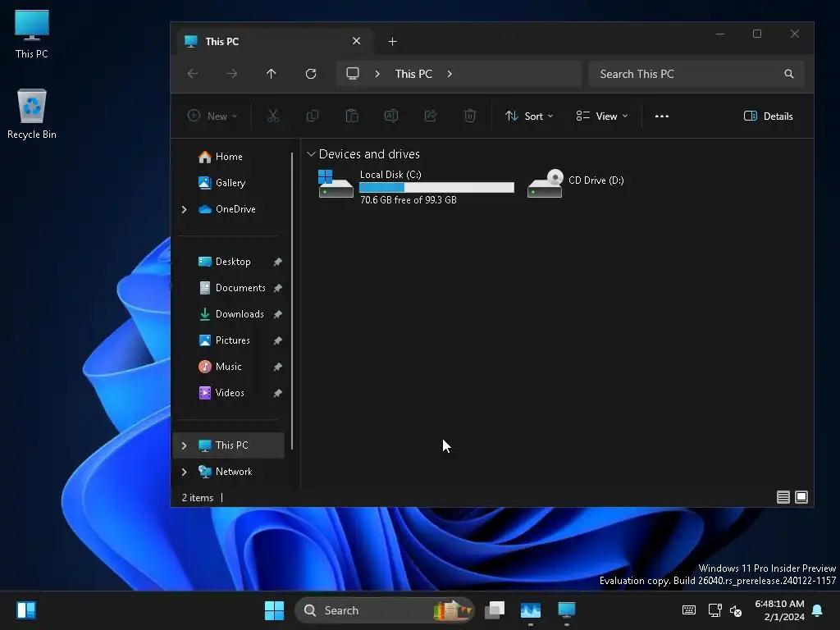Click the pin icon beside Videos

(x=277, y=393)
